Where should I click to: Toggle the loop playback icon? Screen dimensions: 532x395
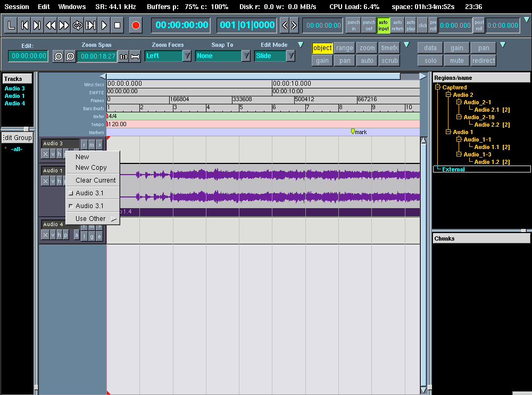[x=78, y=25]
